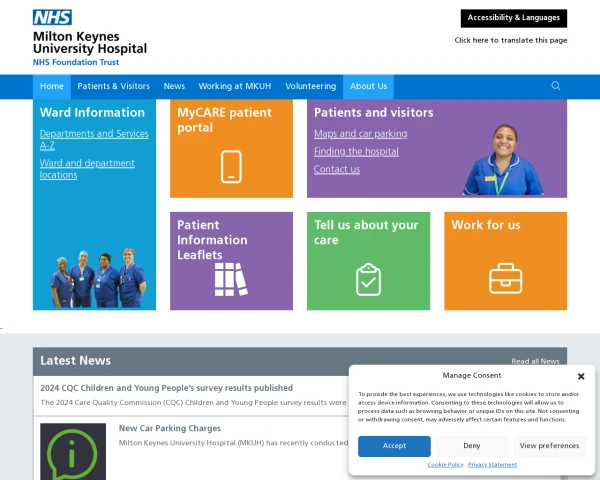Click Patients and visitors heading

click(x=373, y=113)
